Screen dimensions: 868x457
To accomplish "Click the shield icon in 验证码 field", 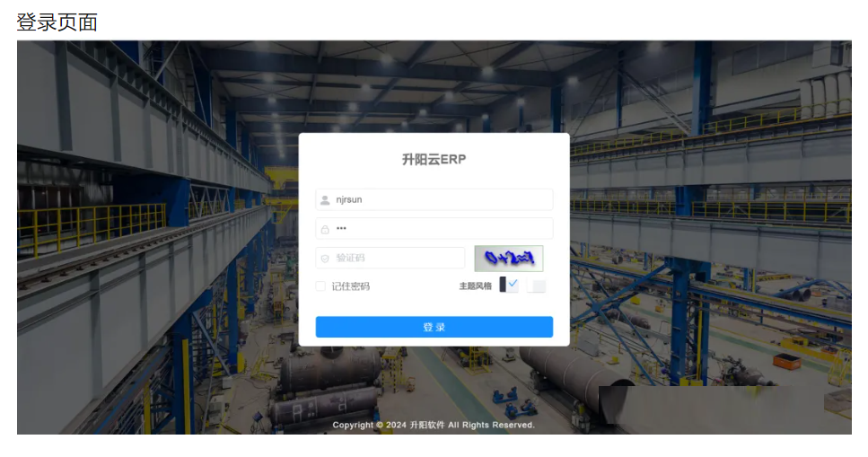I will 325,259.
